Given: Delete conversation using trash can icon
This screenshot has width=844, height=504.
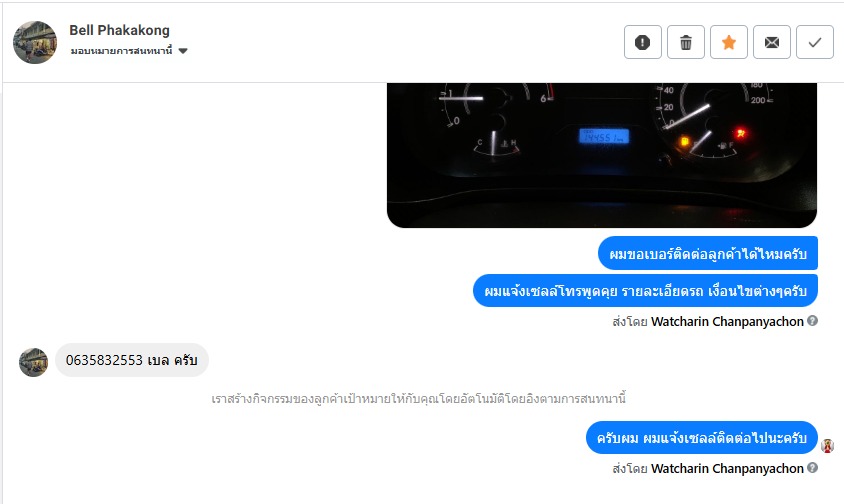Looking at the screenshot, I should [686, 42].
